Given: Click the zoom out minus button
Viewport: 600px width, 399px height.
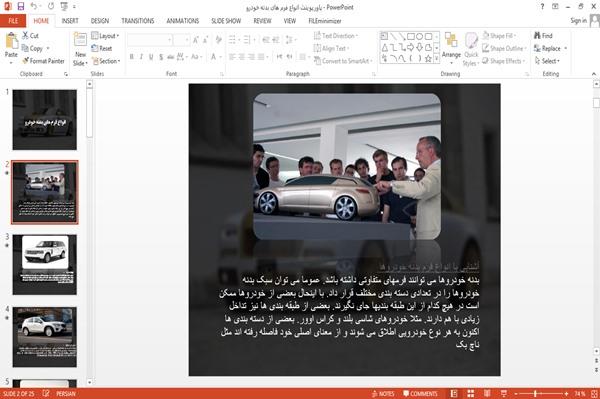Looking at the screenshot, I should 516,394.
